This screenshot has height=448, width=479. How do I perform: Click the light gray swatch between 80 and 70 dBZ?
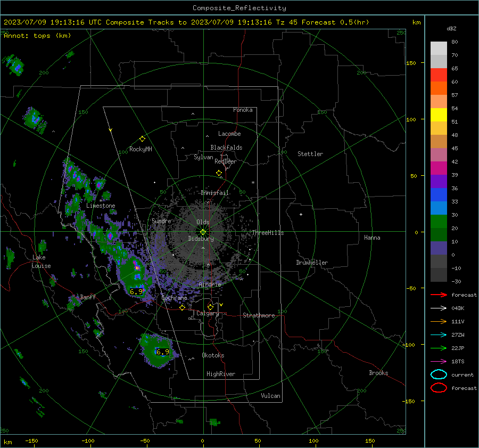point(439,48)
